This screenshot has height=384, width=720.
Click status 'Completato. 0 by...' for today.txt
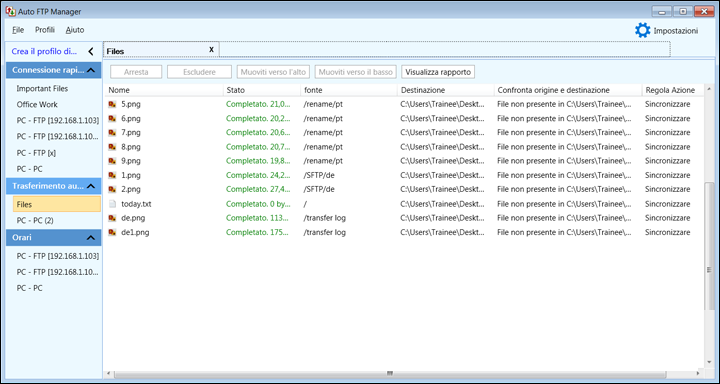(258, 203)
